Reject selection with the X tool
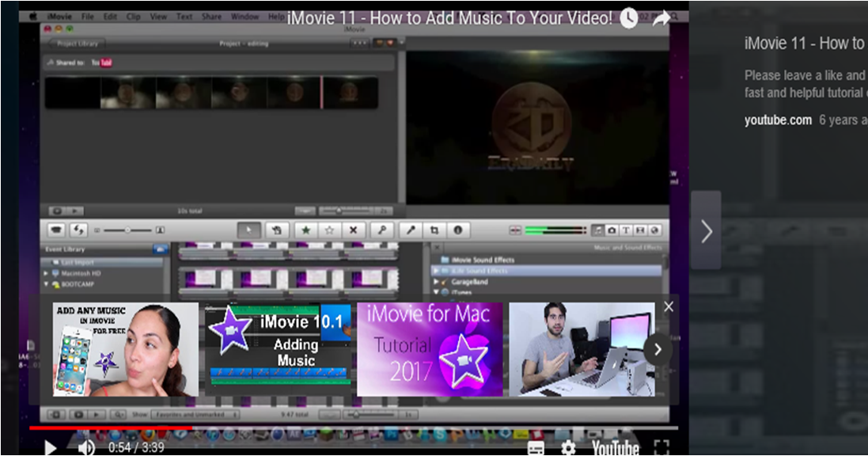This screenshot has width=868, height=456. 353,230
